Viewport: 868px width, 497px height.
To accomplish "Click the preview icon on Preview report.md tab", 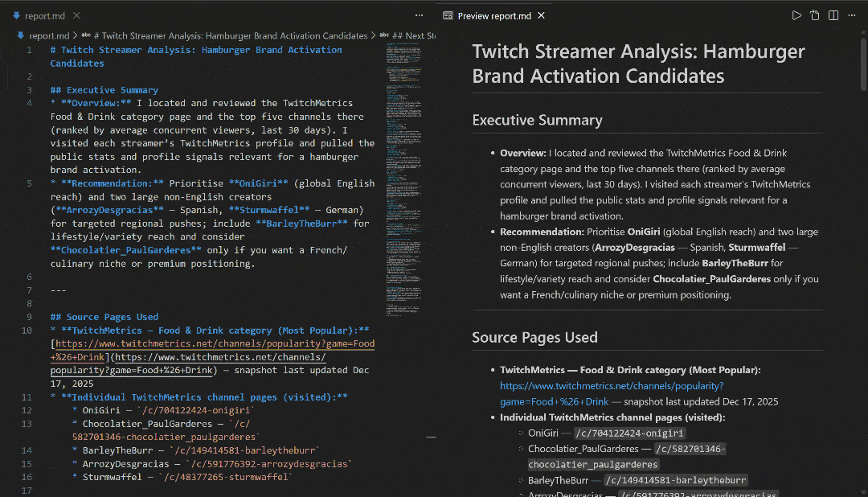I will [448, 15].
